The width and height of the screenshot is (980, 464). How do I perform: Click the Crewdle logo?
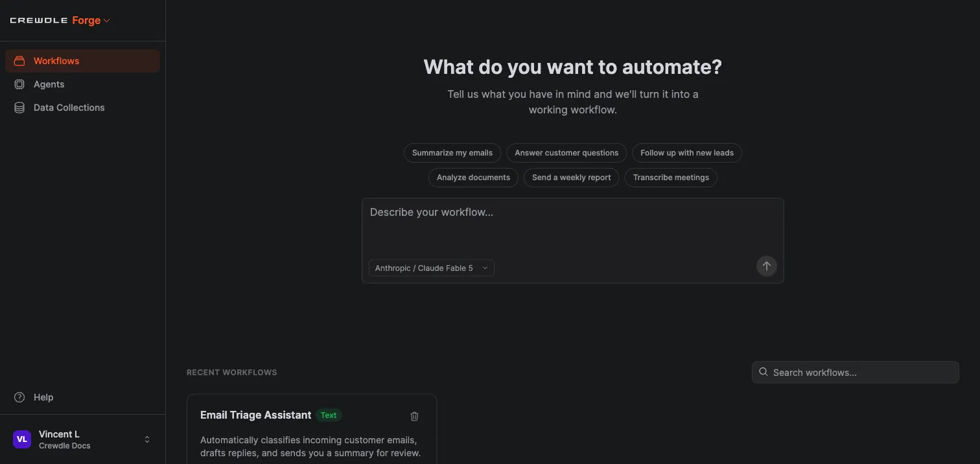[x=39, y=21]
